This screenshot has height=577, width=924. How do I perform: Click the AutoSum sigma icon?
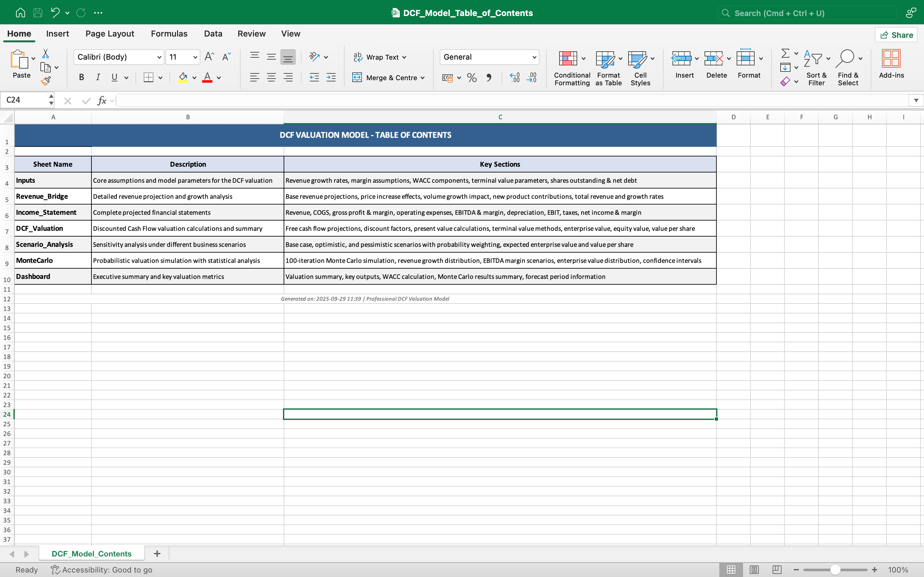tap(785, 53)
